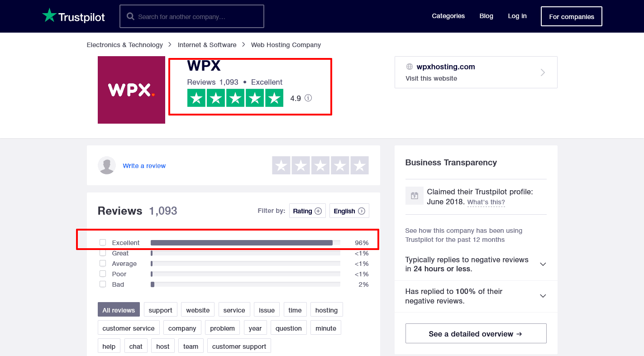
Task: Click the Average rating bar
Action: coord(246,264)
